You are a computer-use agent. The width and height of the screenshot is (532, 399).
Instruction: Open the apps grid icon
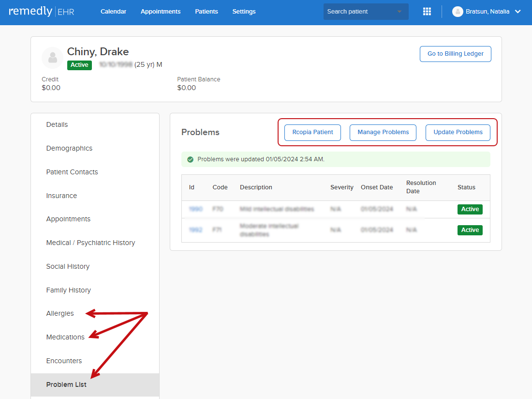tap(427, 12)
